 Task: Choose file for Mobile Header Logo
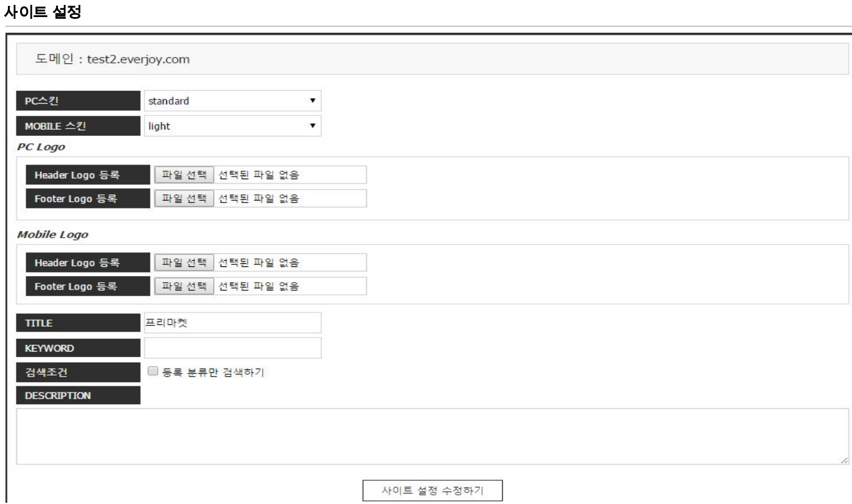[183, 263]
